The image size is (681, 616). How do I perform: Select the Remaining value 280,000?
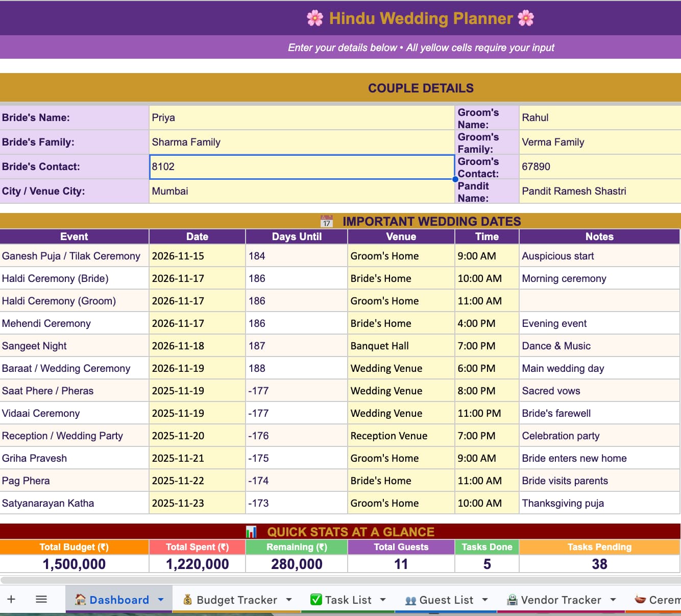point(297,564)
